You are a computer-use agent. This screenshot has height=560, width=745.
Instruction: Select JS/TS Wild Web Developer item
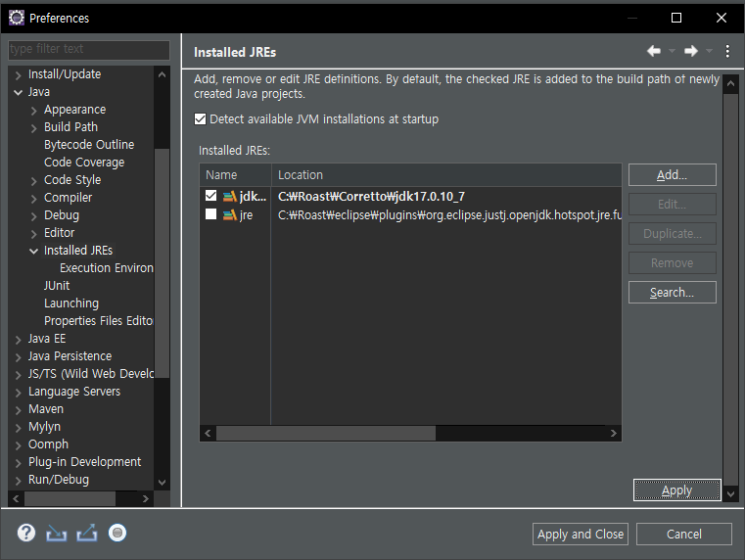[x=91, y=373]
